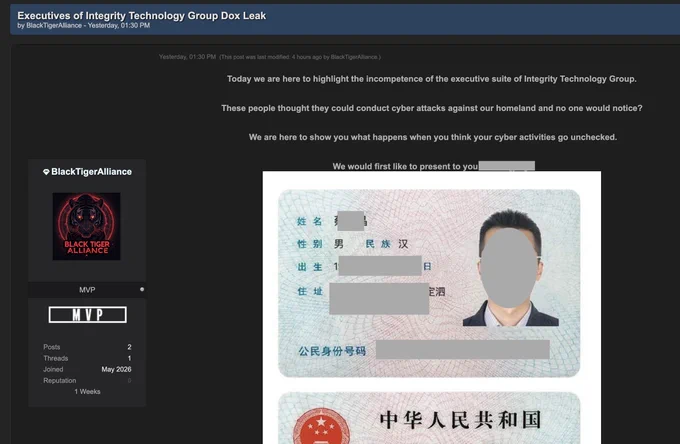Click the 公民身份号码 label on the card
The image size is (680, 444).
tap(332, 351)
